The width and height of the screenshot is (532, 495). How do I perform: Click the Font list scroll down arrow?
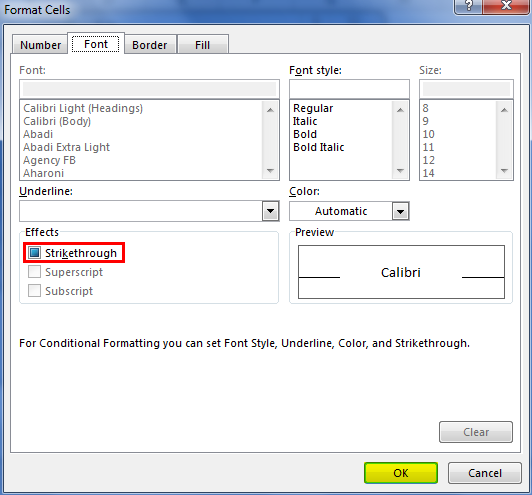270,171
